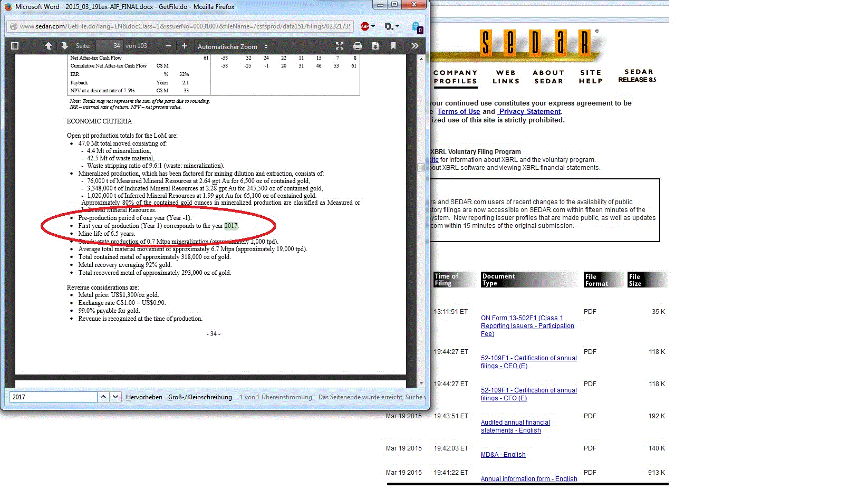Find the next match of 2017
Screen dimensions: 868x489
tap(115, 397)
